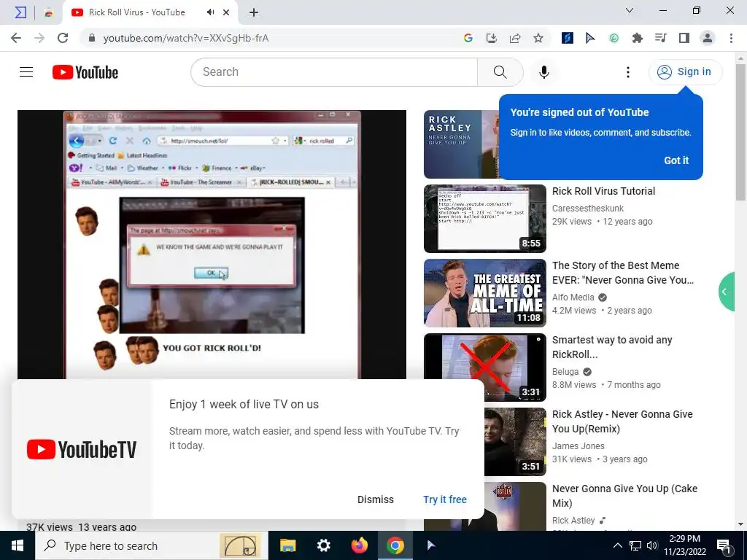Select the Rick Roll Virus - YouTube tab

click(x=150, y=12)
